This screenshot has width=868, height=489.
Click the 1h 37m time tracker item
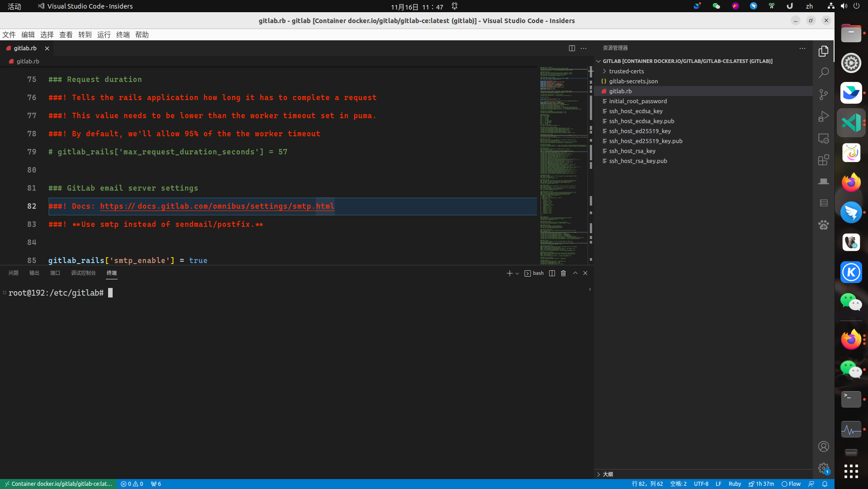(761, 484)
